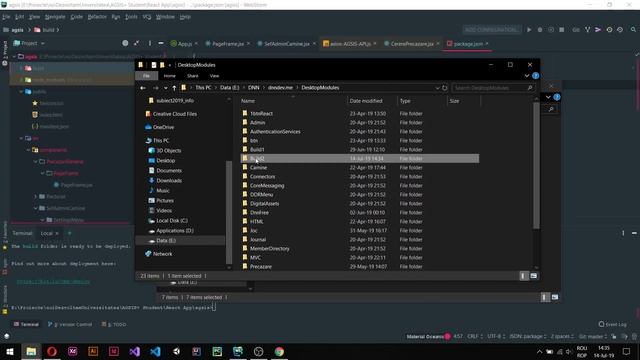Open Explorer Home ribbon tab
This screenshot has height=360, width=640.
(x=169, y=76)
